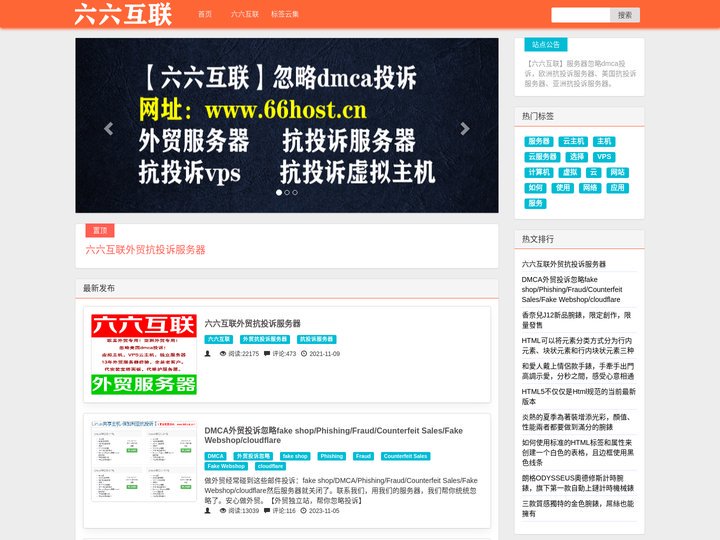
Task: Click the previous slide arrow on the banner
Action: tap(109, 129)
